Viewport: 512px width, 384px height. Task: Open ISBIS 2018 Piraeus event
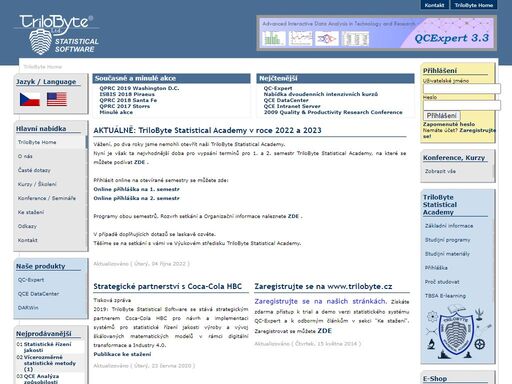point(127,94)
